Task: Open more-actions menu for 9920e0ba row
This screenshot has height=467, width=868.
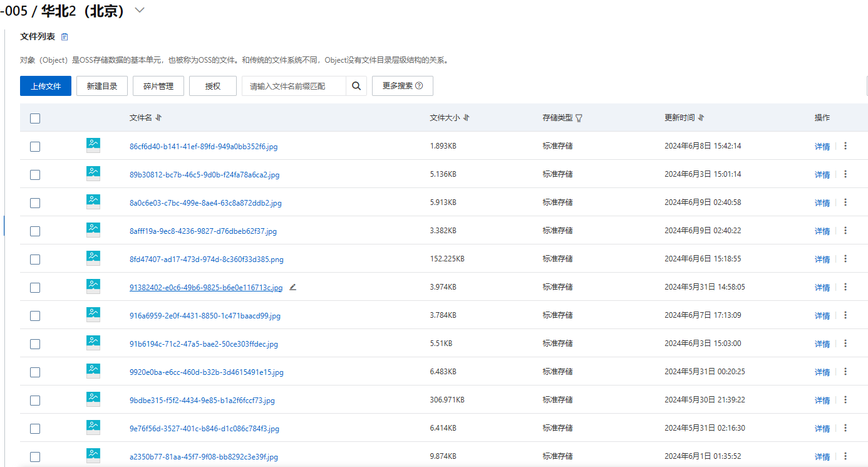Action: click(x=845, y=372)
